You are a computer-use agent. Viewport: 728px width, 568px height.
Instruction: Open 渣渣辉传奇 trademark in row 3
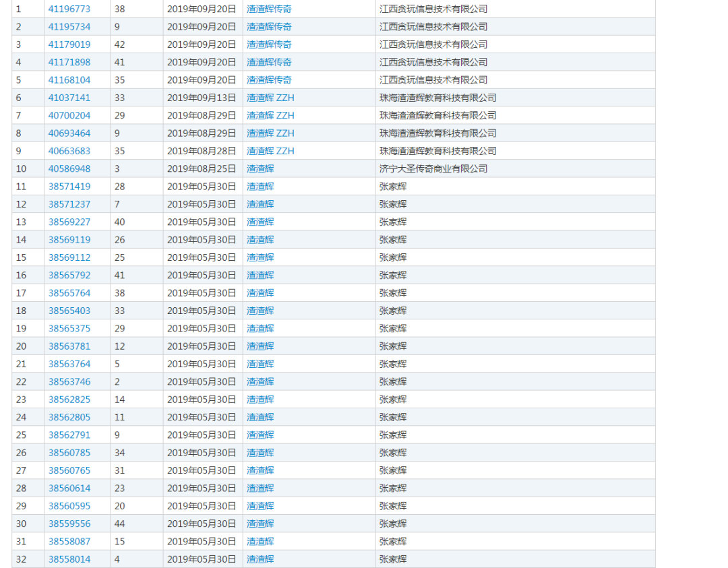269,44
